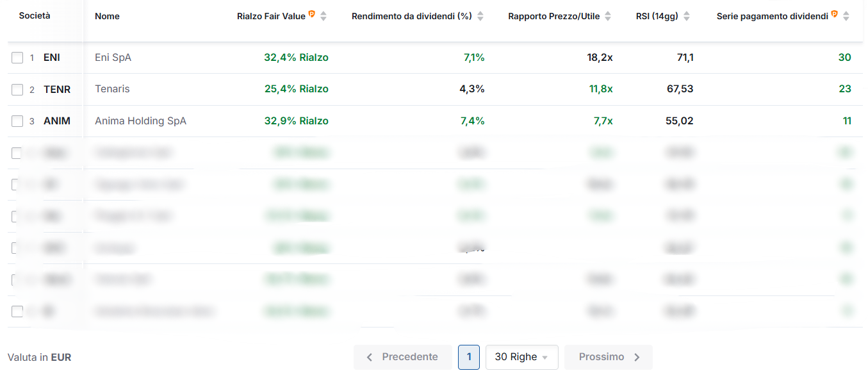Image resolution: width=868 pixels, height=373 pixels.
Task: Click the Pro badge beside Rialzo Fair Value
Action: coord(312,14)
